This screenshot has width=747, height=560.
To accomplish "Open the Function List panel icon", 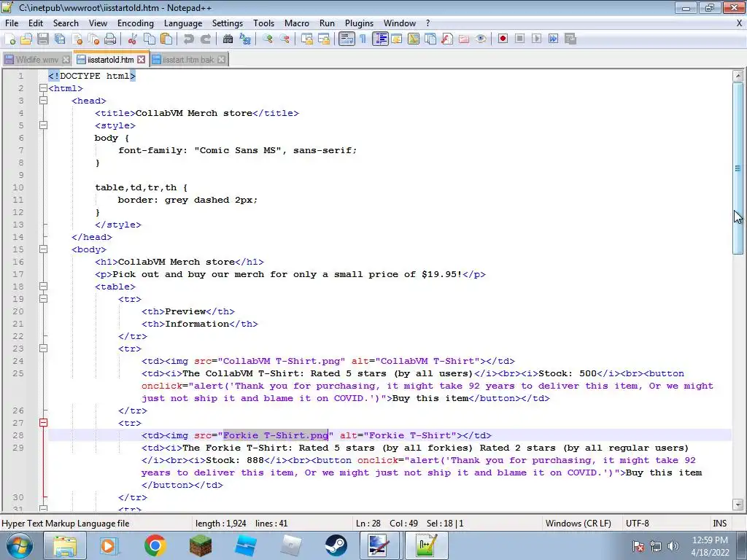I will pos(447,39).
